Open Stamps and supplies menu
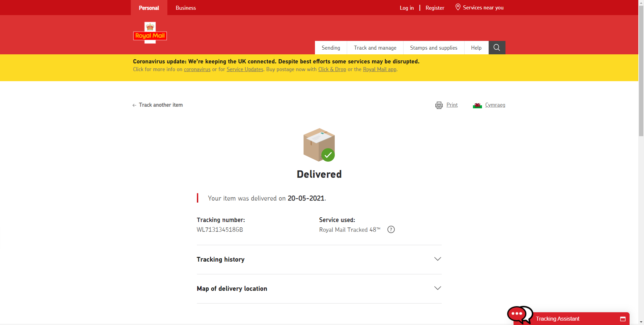The height and width of the screenshot is (325, 644). tap(433, 48)
